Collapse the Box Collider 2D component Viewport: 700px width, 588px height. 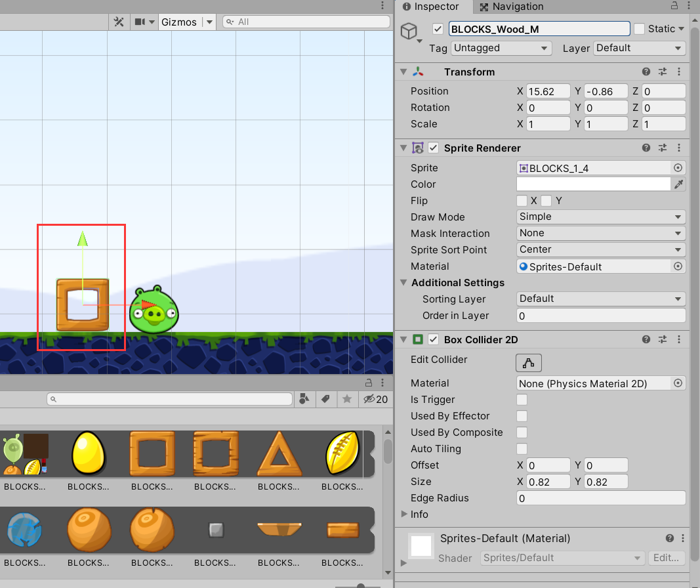pos(403,339)
